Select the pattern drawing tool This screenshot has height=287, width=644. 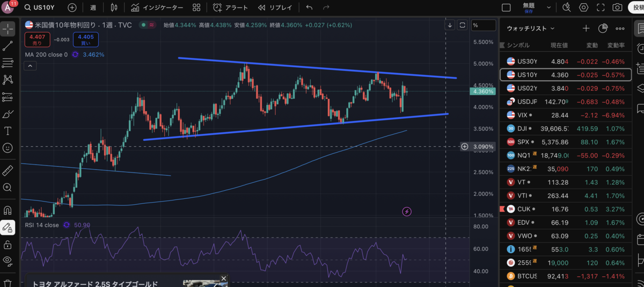coord(8,80)
